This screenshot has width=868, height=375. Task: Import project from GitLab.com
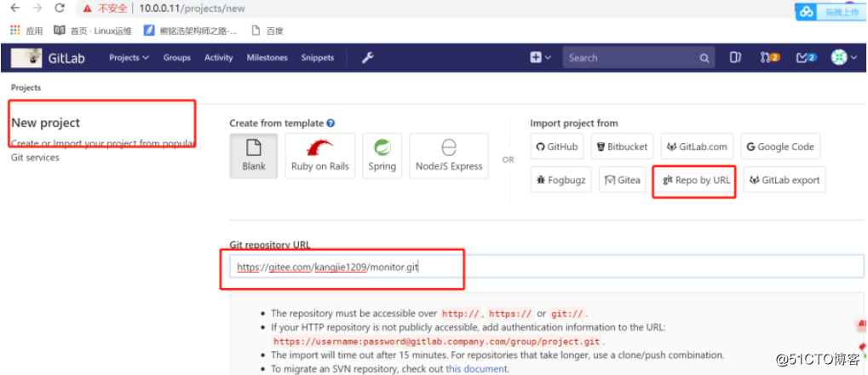tap(698, 147)
